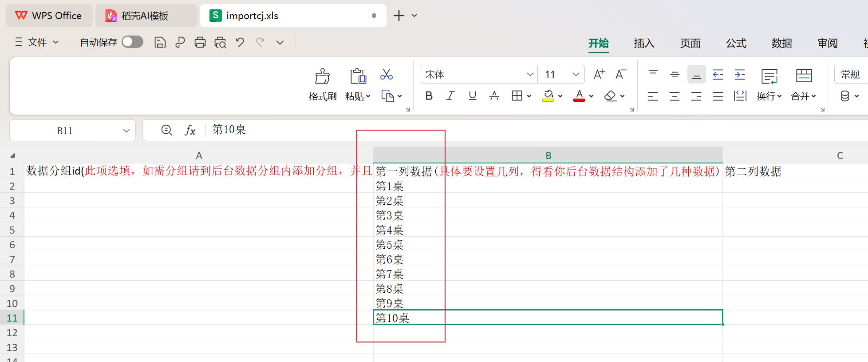
Task: Open the font name 宋体 dropdown
Action: [530, 74]
